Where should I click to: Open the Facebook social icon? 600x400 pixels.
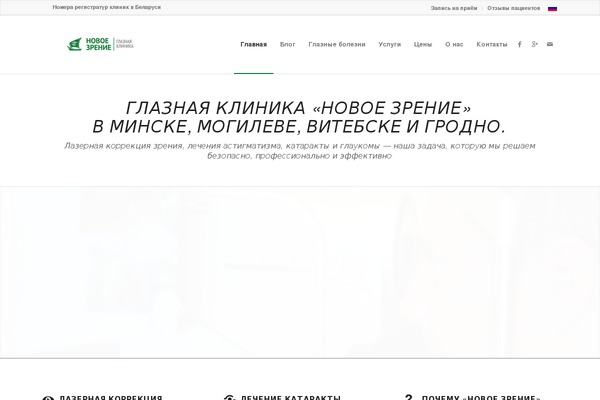pyautogui.click(x=520, y=44)
